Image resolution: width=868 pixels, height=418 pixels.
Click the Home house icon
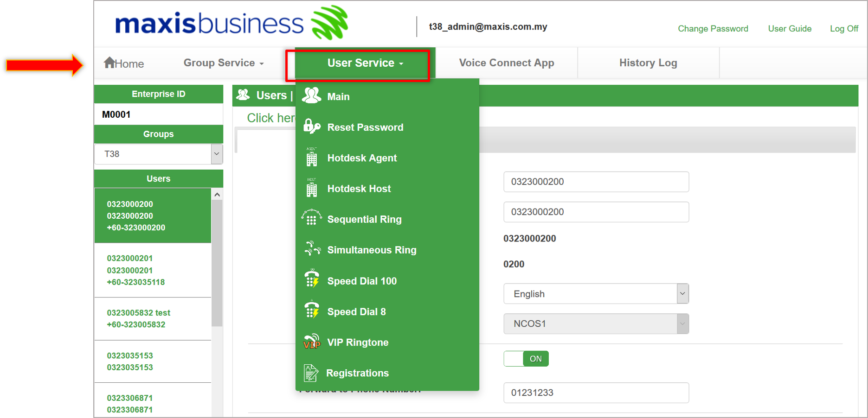tap(109, 63)
